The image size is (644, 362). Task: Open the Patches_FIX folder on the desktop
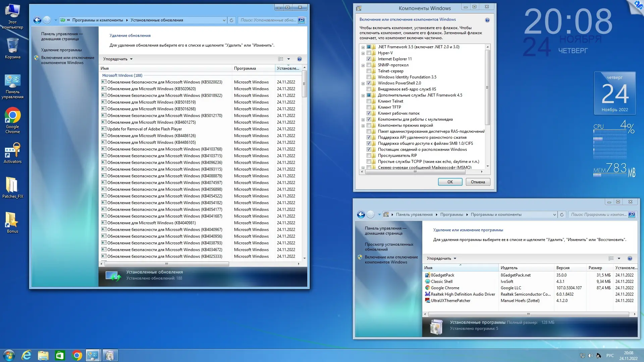tap(12, 186)
